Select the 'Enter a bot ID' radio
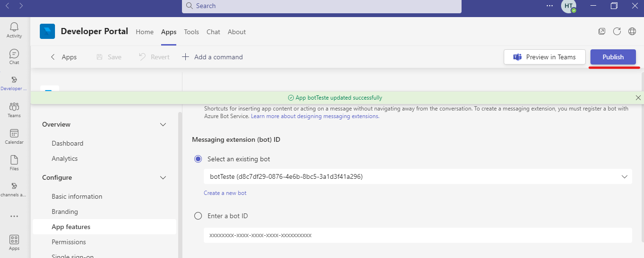The image size is (644, 258). 198,216
